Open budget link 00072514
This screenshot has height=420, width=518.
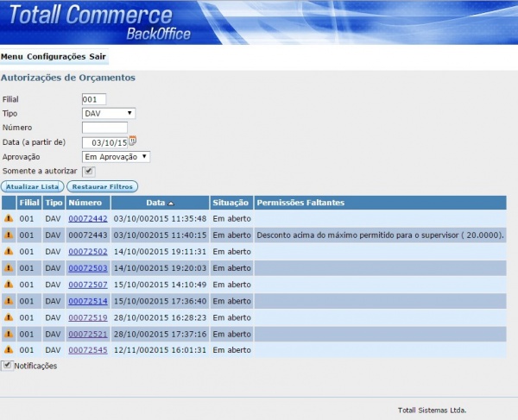tap(88, 301)
